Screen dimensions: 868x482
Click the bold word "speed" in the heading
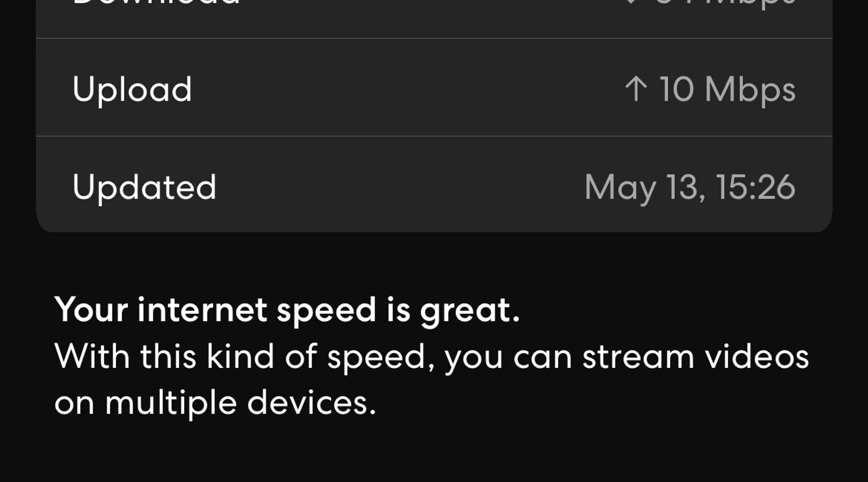[x=326, y=310]
